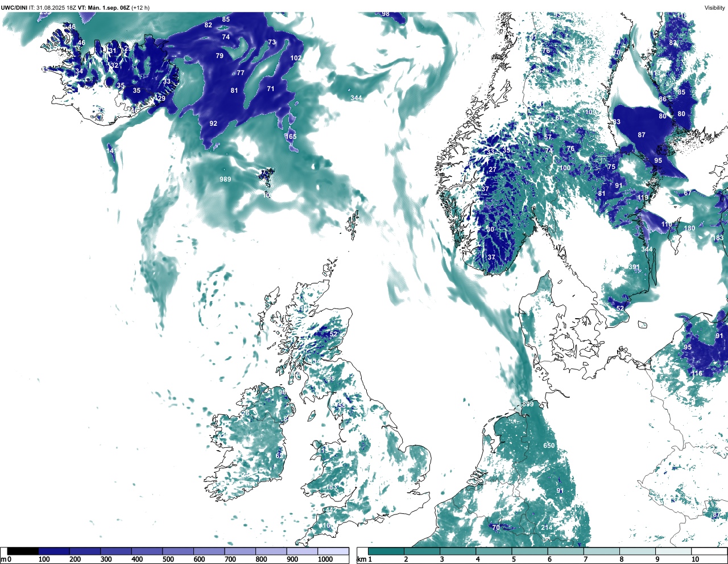
Task: Pick the 8–9 km legend color block
Action: (638, 551)
